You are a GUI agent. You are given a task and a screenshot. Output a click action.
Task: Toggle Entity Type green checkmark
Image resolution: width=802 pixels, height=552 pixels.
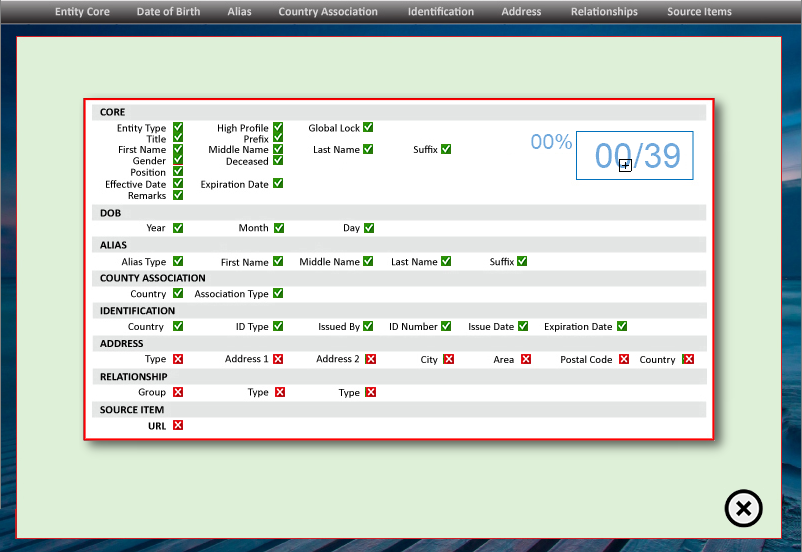pyautogui.click(x=177, y=127)
